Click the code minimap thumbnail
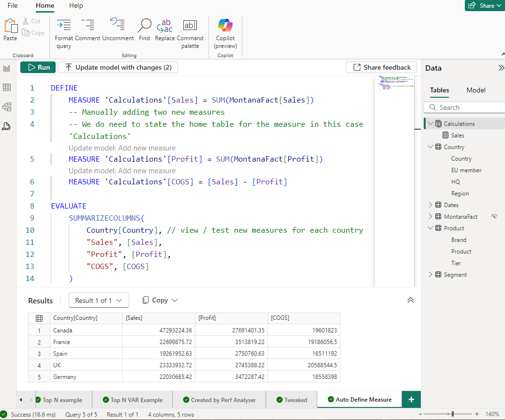 pyautogui.click(x=396, y=83)
